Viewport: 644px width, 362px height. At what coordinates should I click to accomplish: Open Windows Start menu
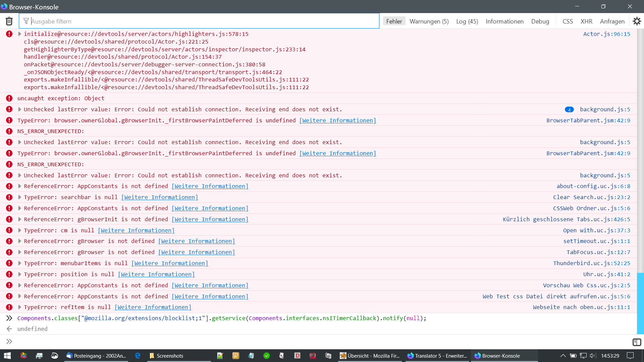[7, 356]
